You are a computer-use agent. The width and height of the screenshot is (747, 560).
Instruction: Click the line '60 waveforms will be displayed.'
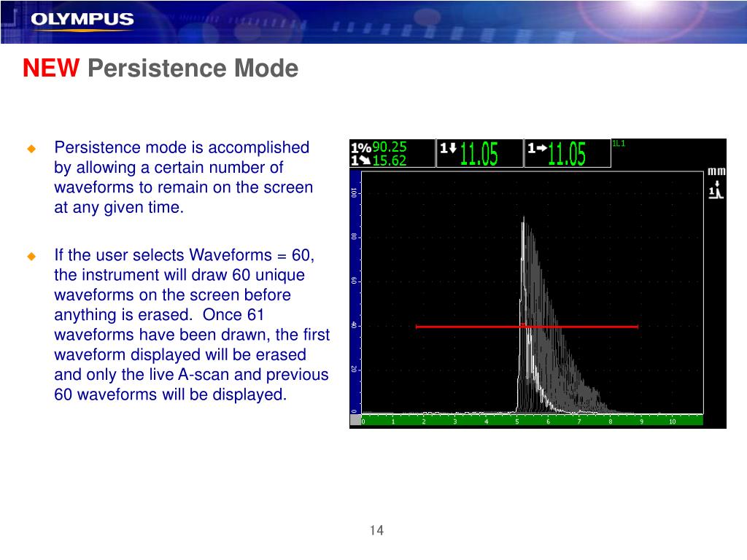pos(170,394)
